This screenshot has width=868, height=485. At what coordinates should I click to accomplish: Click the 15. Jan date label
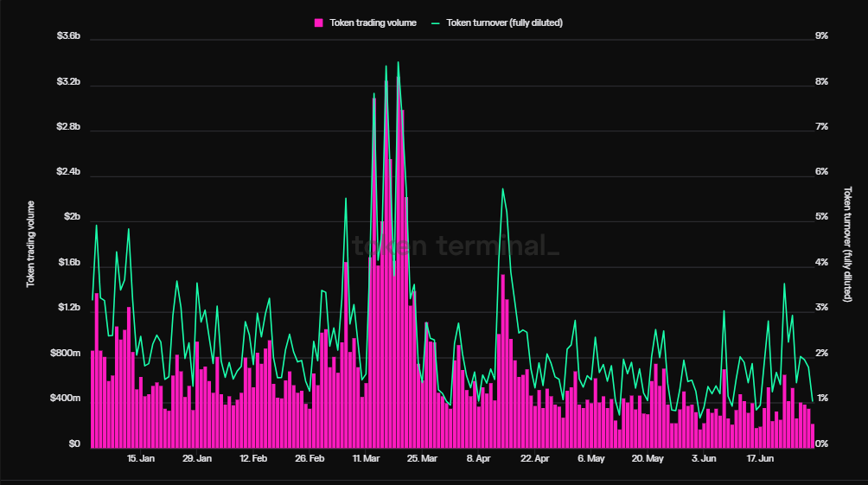pyautogui.click(x=141, y=458)
